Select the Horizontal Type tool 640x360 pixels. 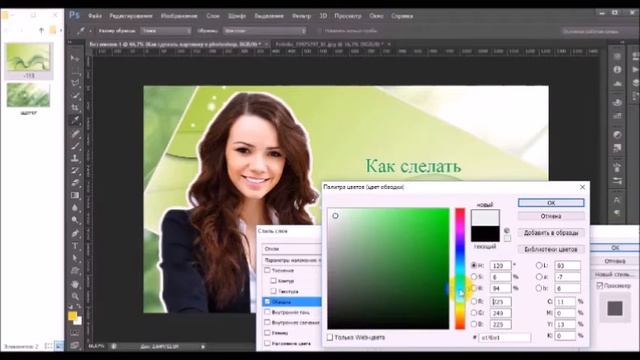click(x=75, y=246)
